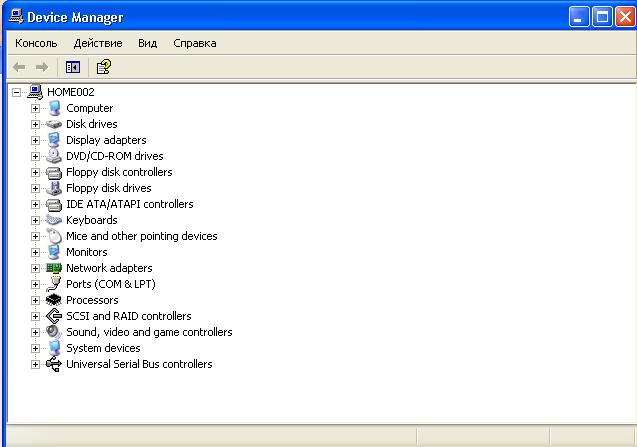637x447 pixels.
Task: Select the DVD/CD-ROM drives label
Action: coord(115,156)
